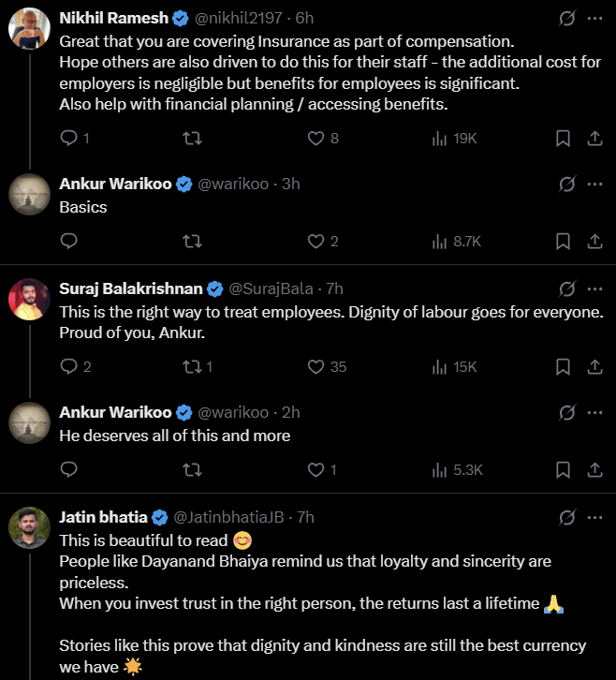Repost Ankur Warikoo's "Basics" reply
Screen dimensions: 616x680
(x=192, y=242)
